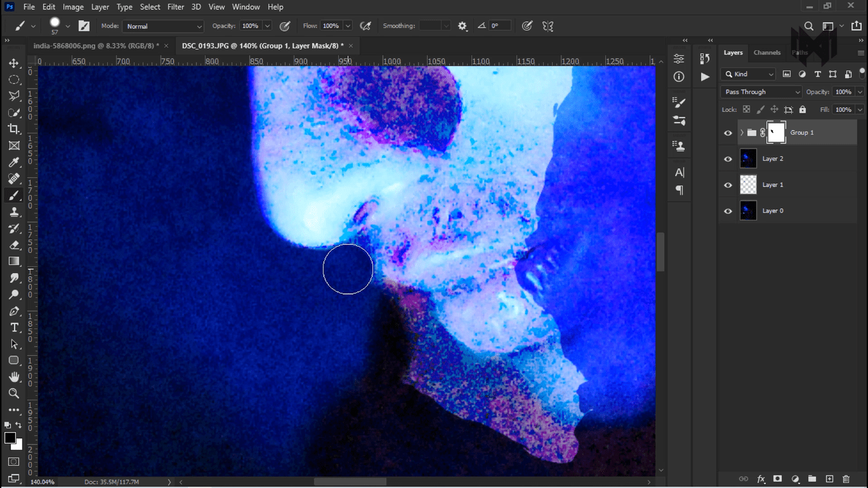This screenshot has height=488, width=868.
Task: Select the Smudge tool
Action: tap(13, 278)
